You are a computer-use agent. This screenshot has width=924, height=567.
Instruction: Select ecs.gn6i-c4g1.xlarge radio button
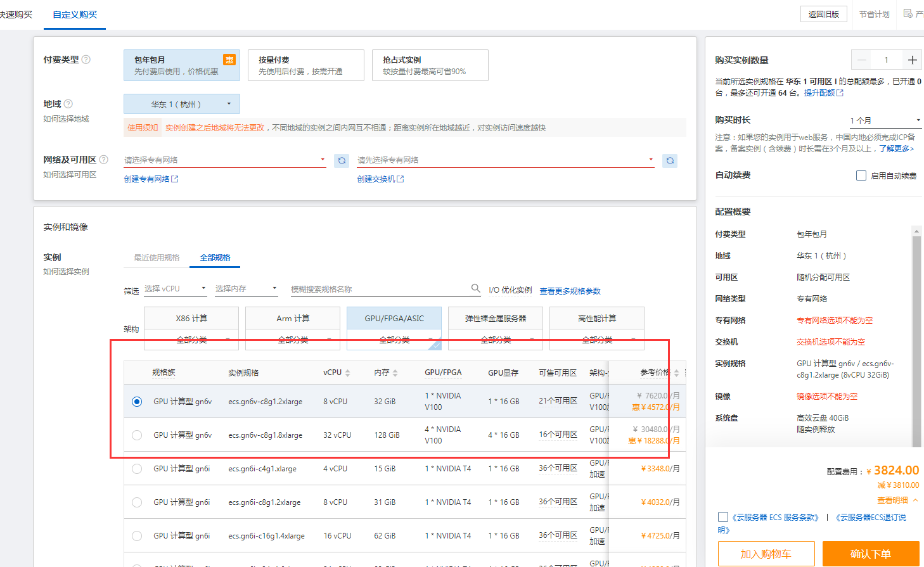coord(137,469)
